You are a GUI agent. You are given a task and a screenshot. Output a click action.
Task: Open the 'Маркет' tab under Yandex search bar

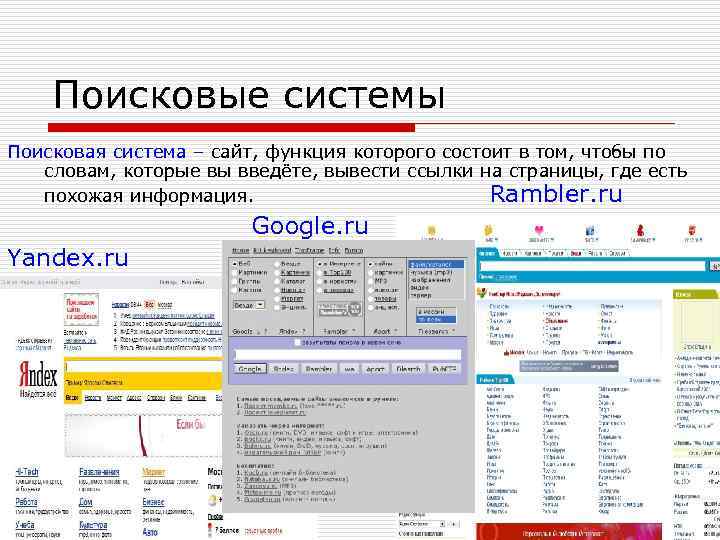[x=114, y=398]
